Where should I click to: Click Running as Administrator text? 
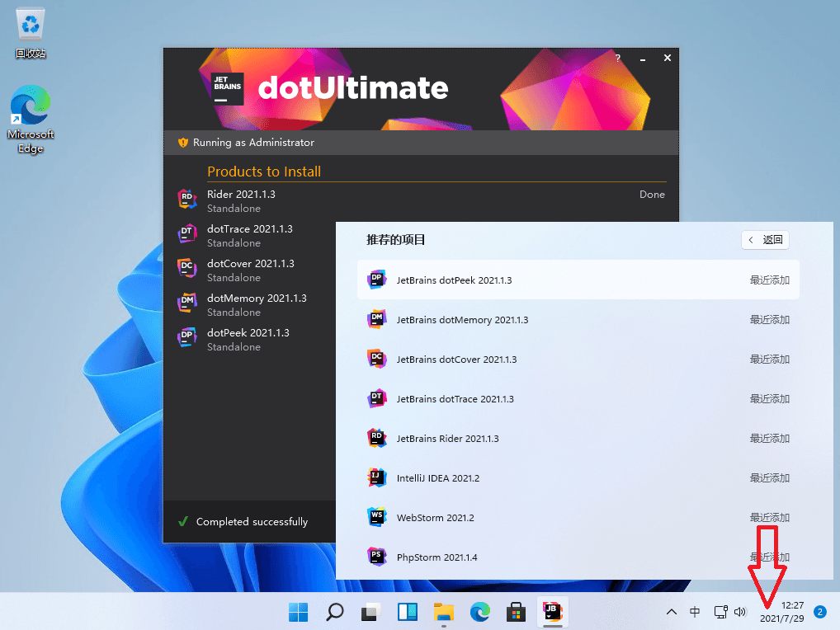(x=253, y=143)
